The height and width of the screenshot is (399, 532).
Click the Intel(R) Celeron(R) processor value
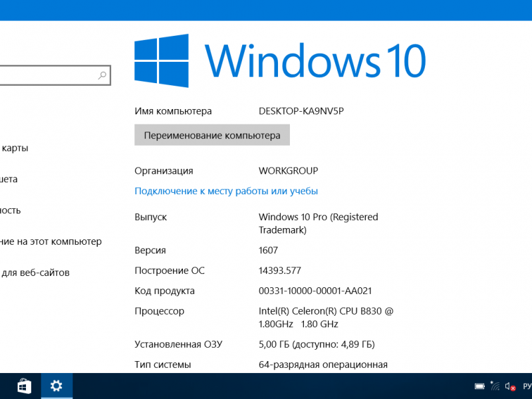point(326,317)
